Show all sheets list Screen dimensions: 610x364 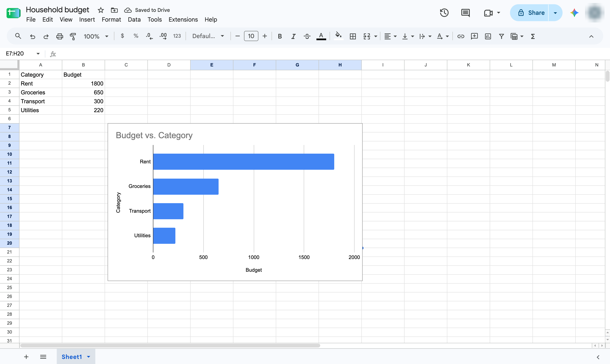[43, 357]
